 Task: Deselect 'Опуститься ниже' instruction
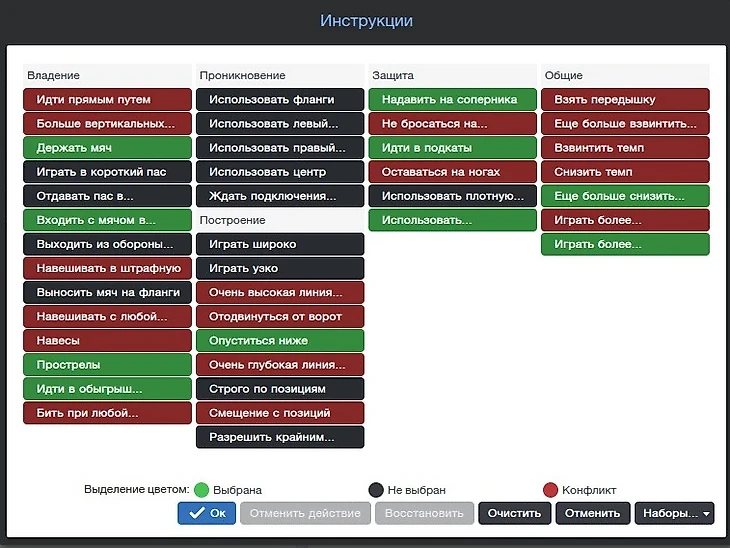(280, 341)
